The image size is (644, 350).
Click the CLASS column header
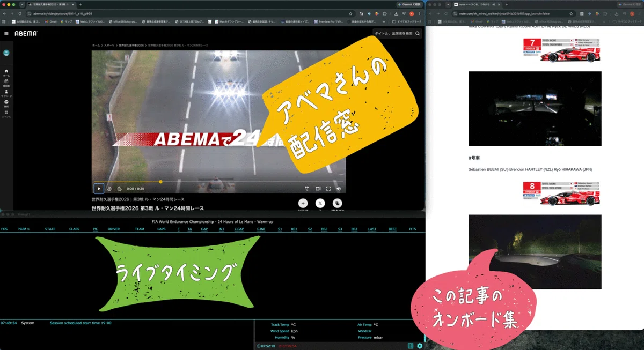(74, 229)
